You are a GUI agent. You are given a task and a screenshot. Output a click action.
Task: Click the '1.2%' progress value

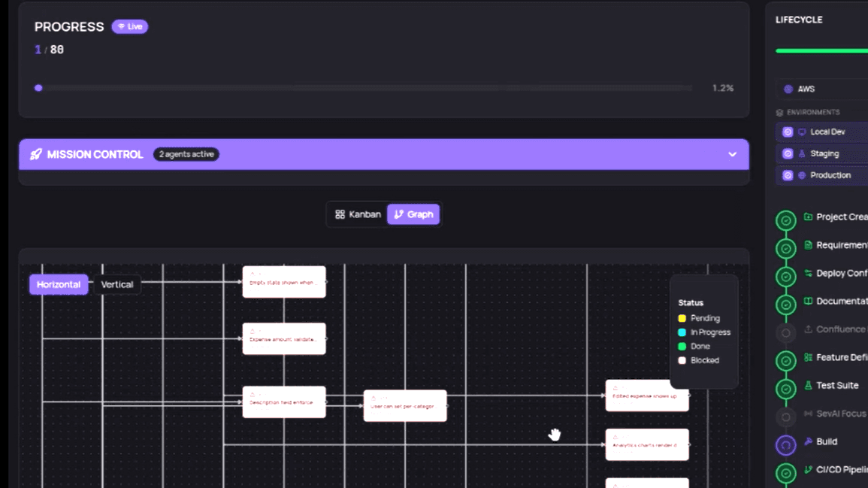pyautogui.click(x=722, y=88)
